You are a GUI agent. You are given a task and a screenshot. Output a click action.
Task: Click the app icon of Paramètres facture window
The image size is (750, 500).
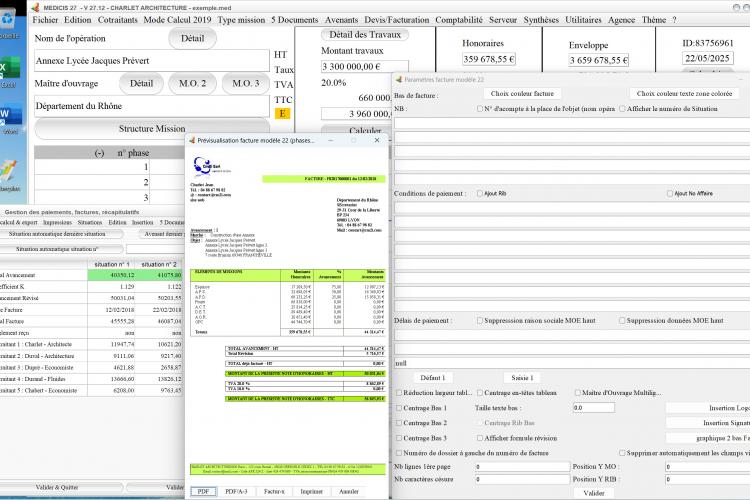[399, 79]
